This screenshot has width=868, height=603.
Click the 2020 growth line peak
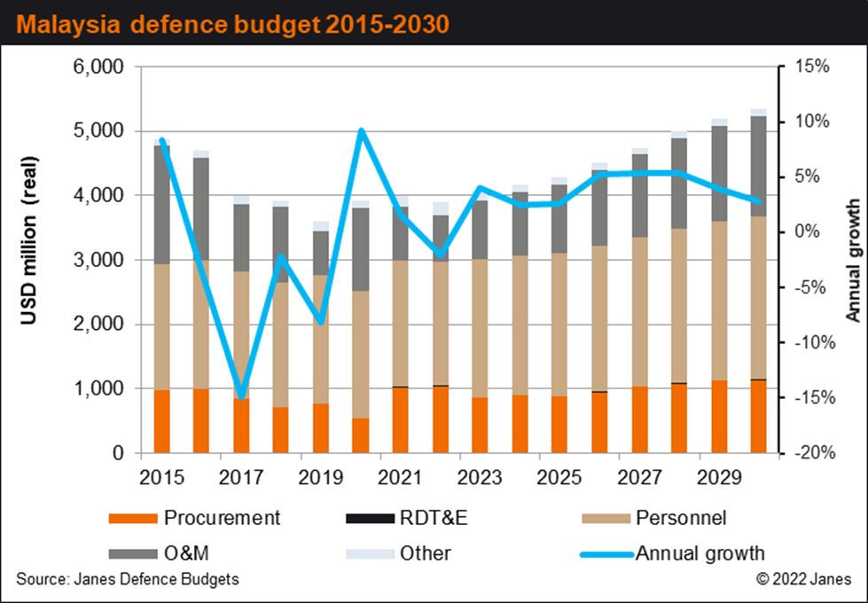361,131
